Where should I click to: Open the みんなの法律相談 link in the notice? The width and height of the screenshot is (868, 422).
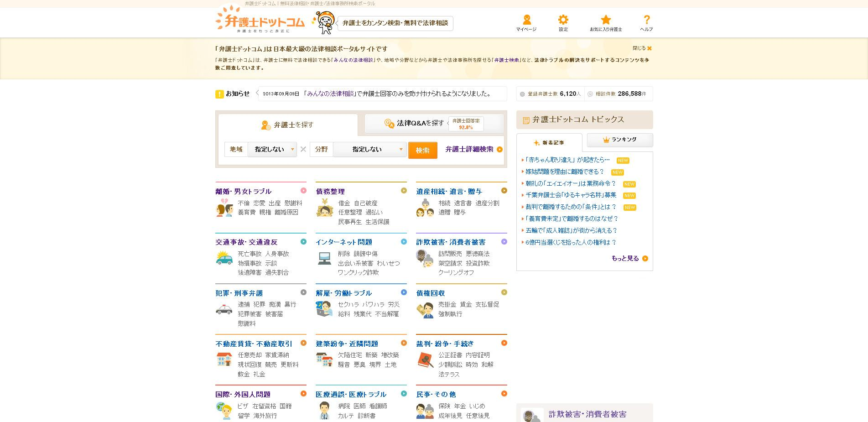pyautogui.click(x=330, y=94)
